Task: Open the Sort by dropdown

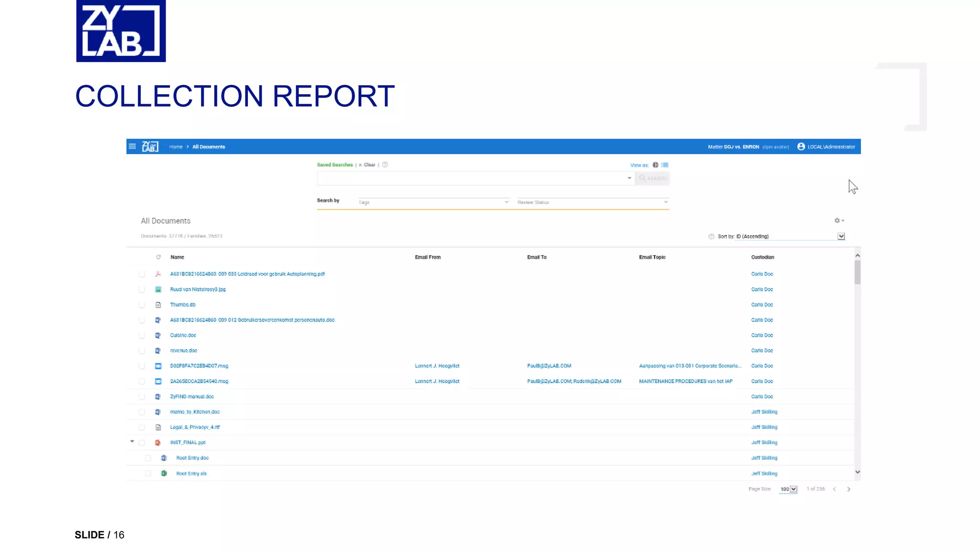Action: pyautogui.click(x=841, y=237)
